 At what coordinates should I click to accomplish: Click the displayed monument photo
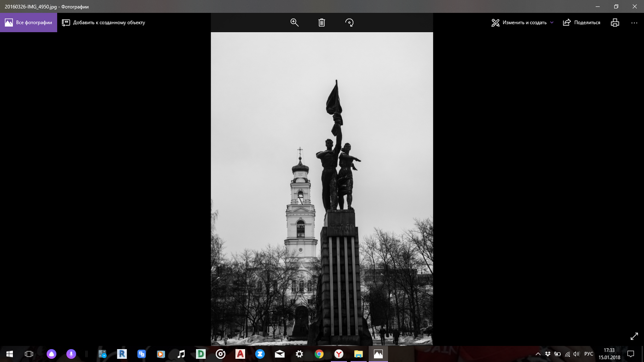[322, 189]
